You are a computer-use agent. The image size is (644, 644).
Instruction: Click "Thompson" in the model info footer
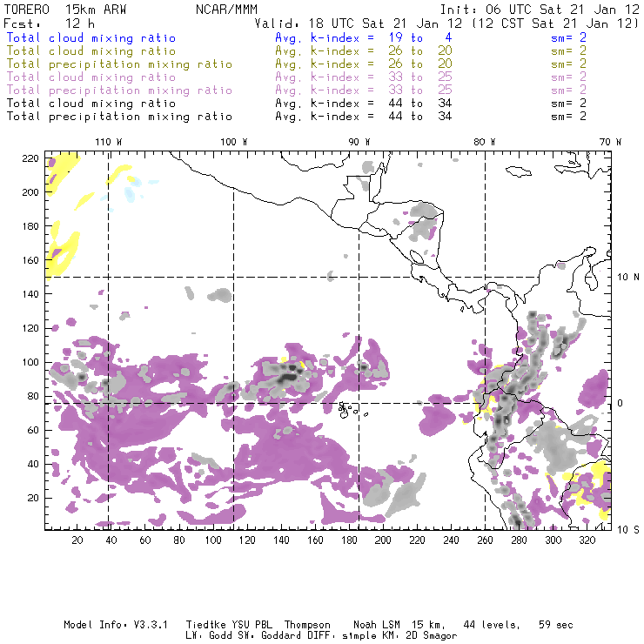click(307, 625)
